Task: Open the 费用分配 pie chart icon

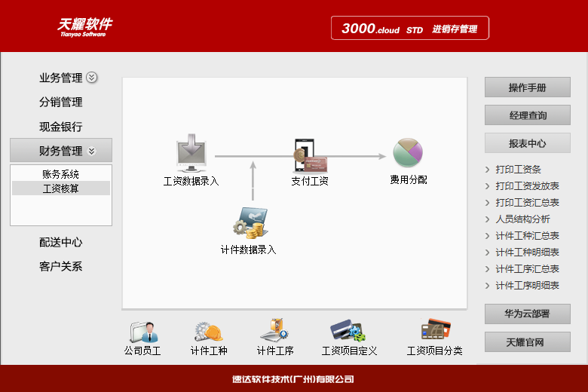Action: (x=408, y=152)
